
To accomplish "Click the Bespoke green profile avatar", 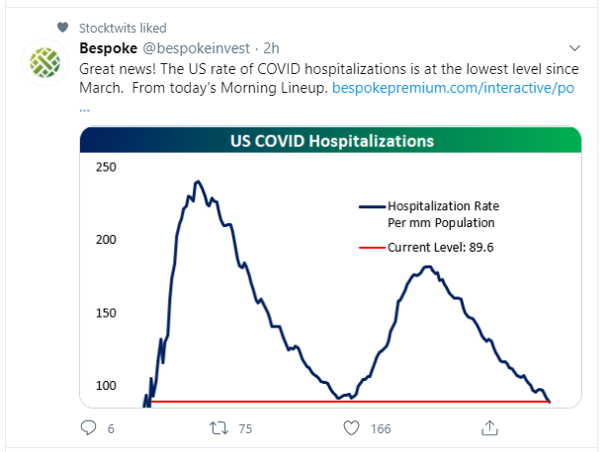I will click(x=44, y=63).
